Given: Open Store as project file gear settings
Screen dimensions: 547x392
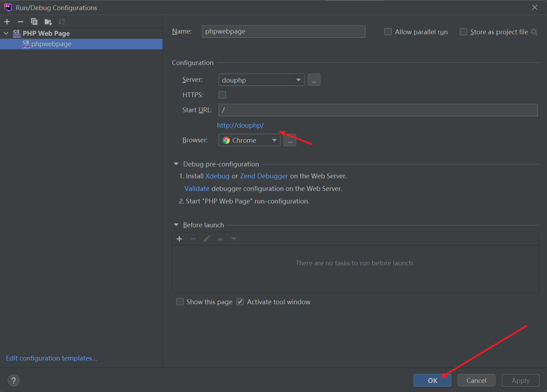Looking at the screenshot, I should pos(534,32).
